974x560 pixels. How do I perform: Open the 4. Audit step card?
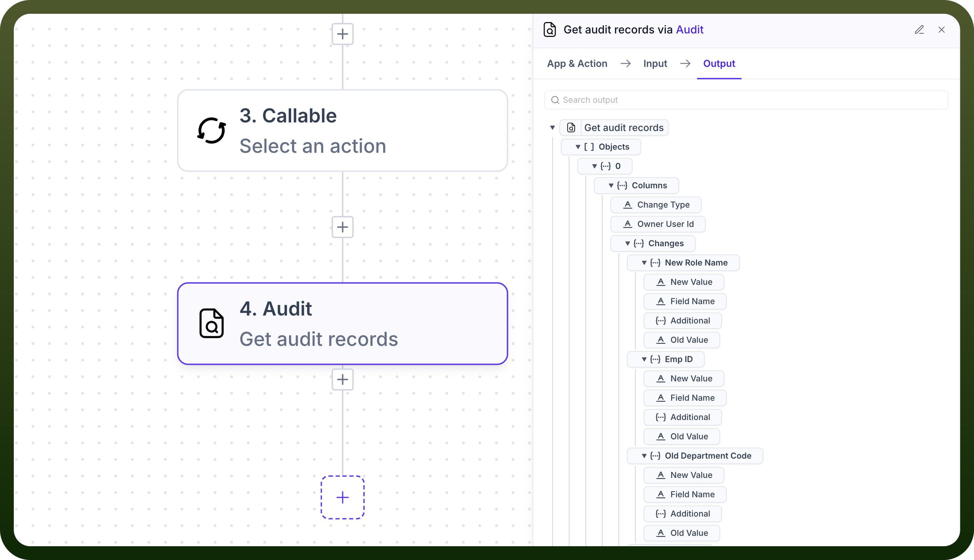click(x=342, y=323)
